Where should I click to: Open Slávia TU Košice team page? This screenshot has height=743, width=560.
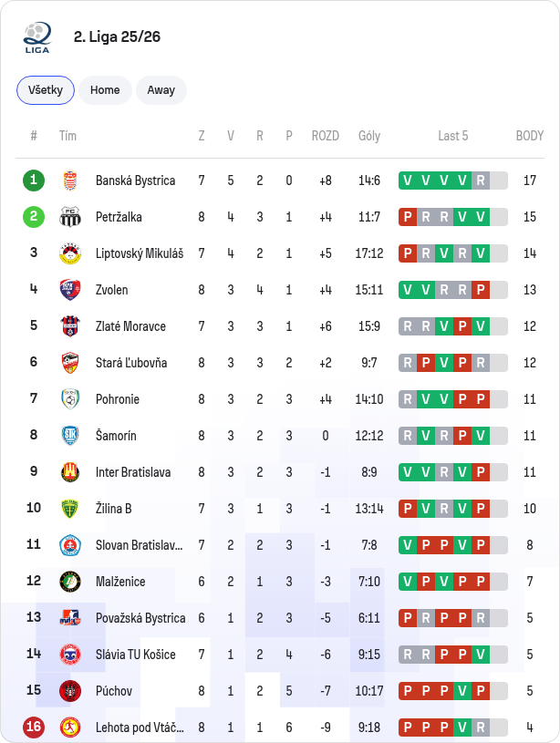point(136,655)
